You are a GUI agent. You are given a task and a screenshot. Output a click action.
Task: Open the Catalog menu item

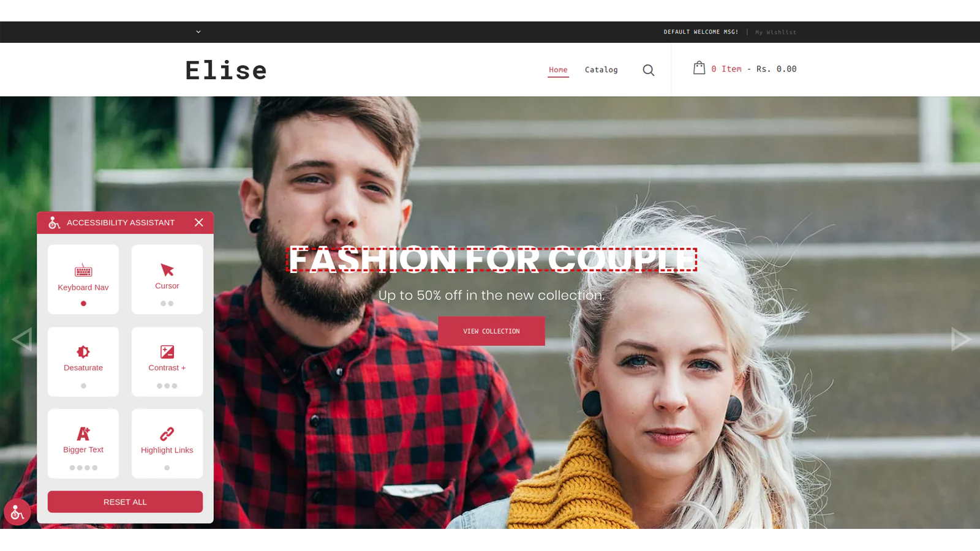pos(601,70)
